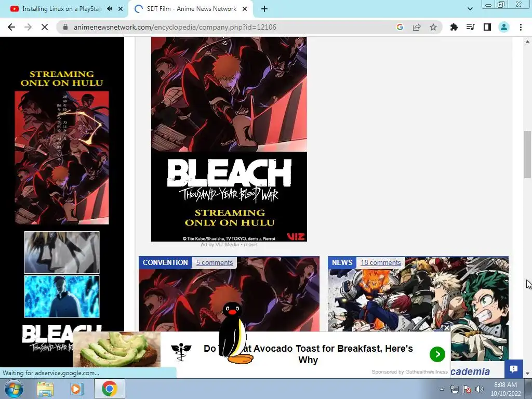Click the address bar URL

[175, 27]
